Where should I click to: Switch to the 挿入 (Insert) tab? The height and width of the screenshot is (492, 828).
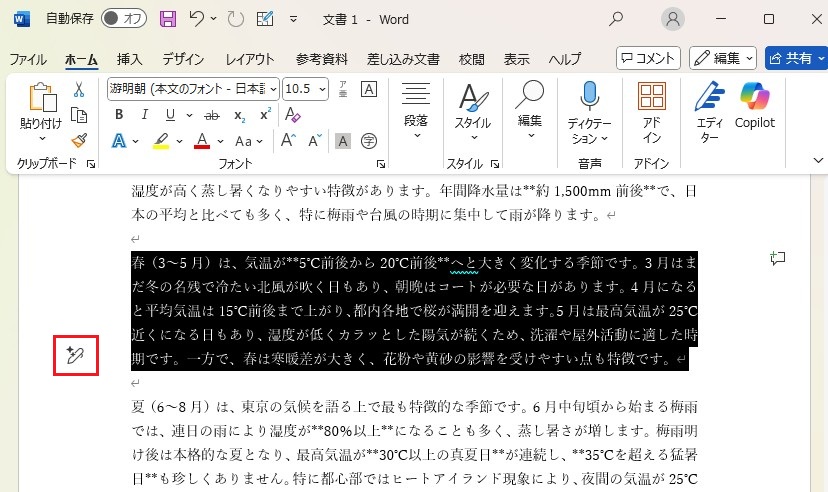click(129, 58)
